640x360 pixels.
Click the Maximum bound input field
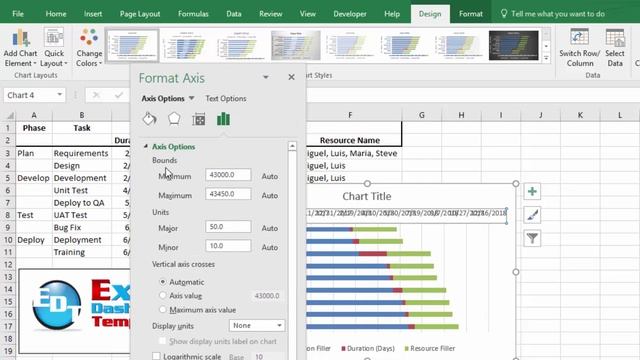(228, 194)
